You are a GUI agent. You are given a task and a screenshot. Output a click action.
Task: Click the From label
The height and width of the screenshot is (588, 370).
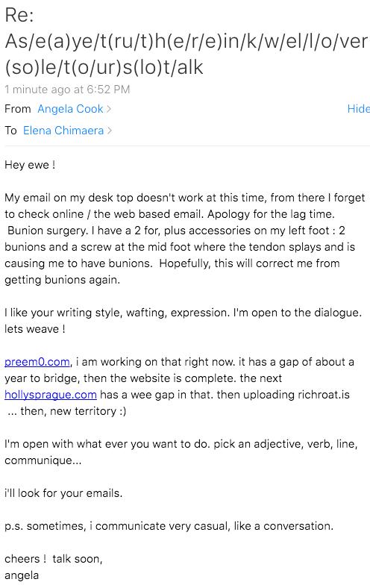[x=18, y=109]
